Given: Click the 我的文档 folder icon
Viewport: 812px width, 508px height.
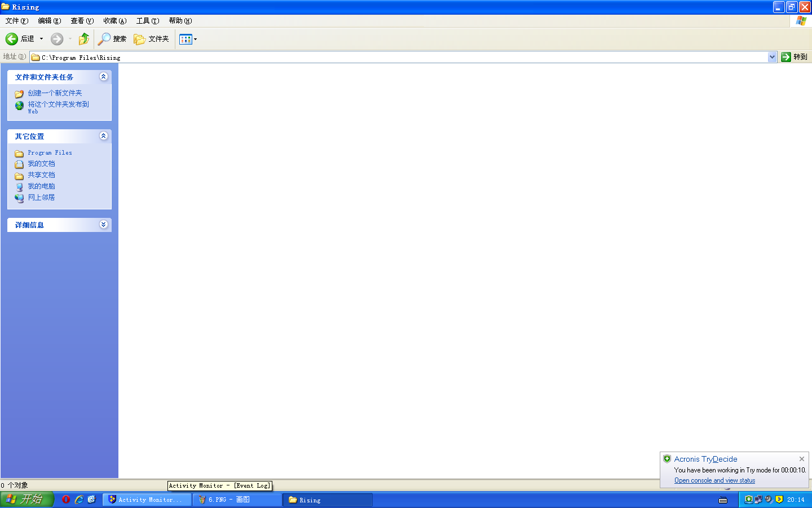Looking at the screenshot, I should tap(19, 164).
